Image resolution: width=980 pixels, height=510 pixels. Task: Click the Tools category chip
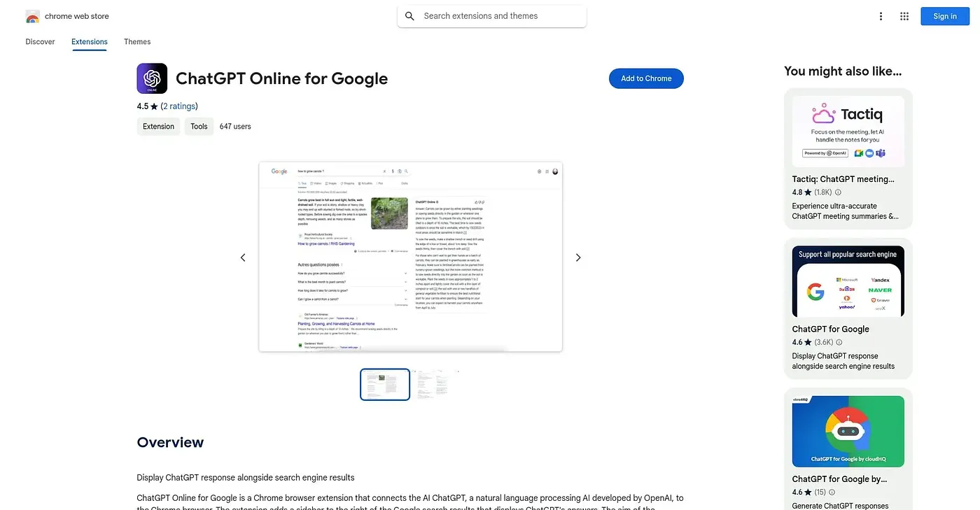pyautogui.click(x=199, y=127)
